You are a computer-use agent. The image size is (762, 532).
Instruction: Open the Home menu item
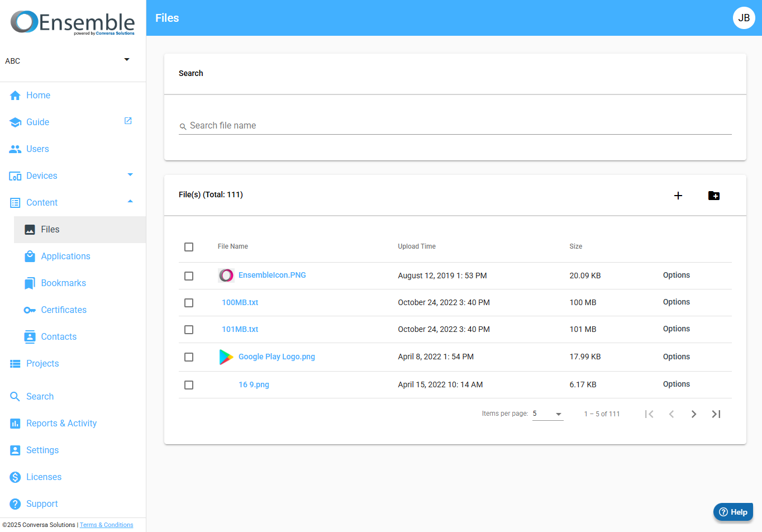click(x=73, y=96)
